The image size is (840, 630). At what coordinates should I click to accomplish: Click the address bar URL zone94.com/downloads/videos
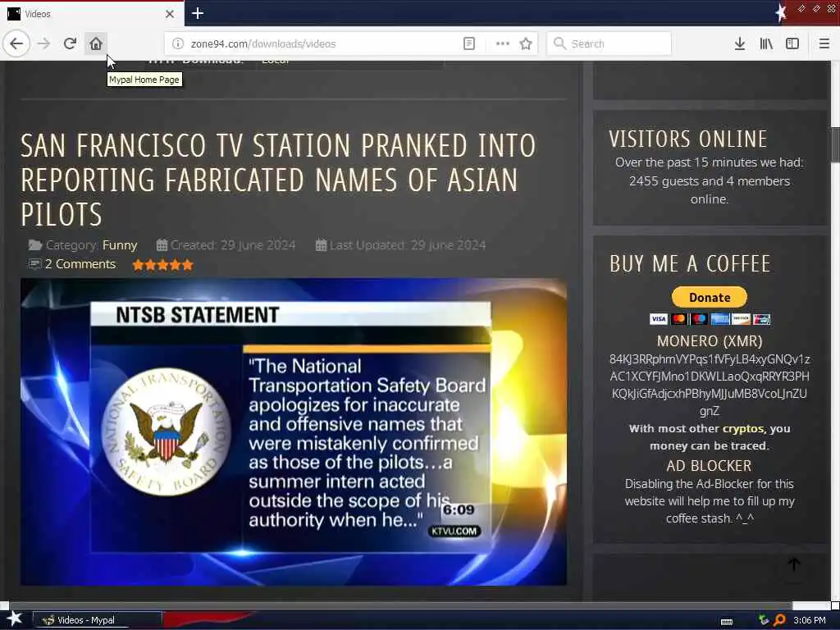(x=263, y=44)
